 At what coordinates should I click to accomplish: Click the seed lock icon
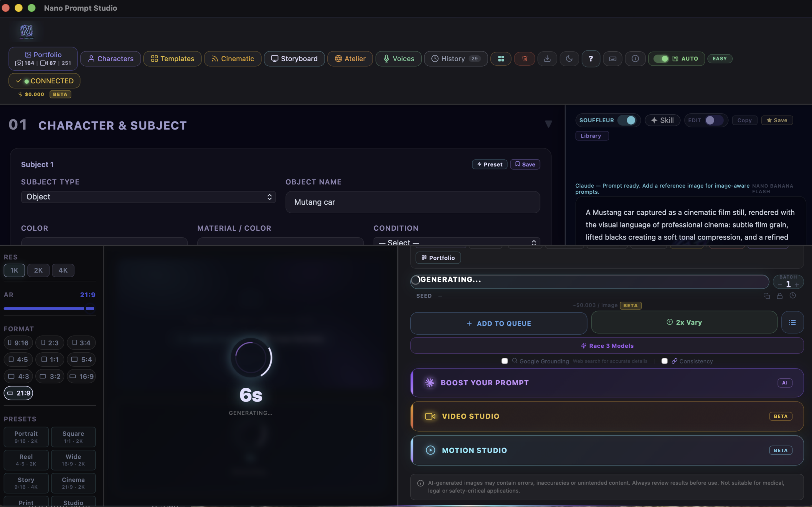(779, 296)
